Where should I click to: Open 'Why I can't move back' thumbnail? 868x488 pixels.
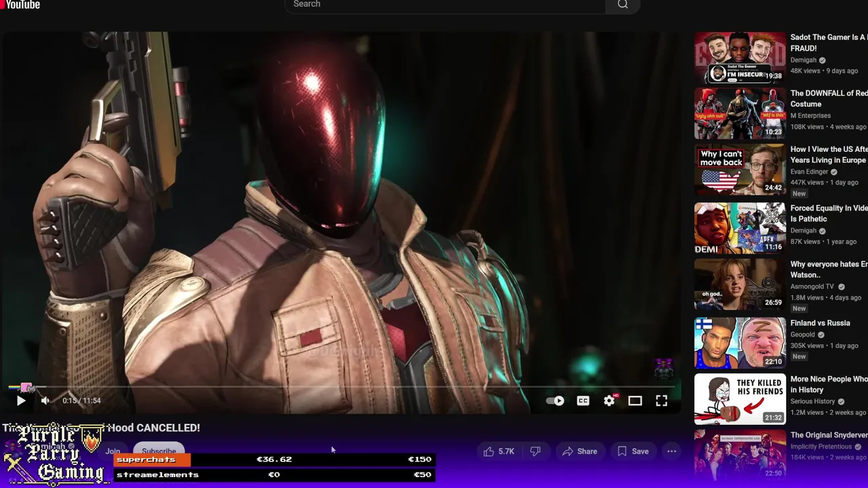pyautogui.click(x=740, y=169)
